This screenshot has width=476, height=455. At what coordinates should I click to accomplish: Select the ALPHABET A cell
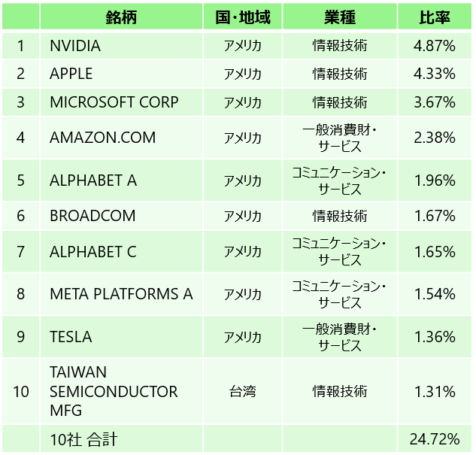coord(93,180)
